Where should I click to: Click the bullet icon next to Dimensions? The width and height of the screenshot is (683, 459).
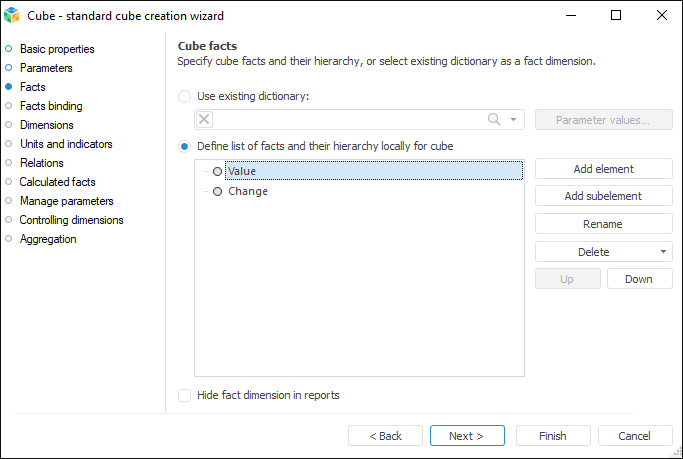pos(9,125)
